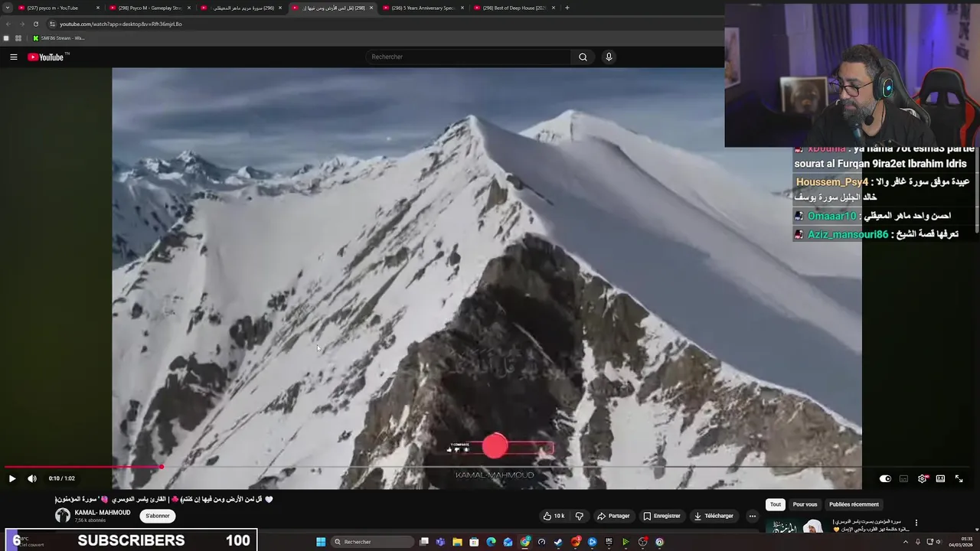Click the YouTube search magnifier button
This screenshot has width=980, height=551.
pyautogui.click(x=583, y=57)
